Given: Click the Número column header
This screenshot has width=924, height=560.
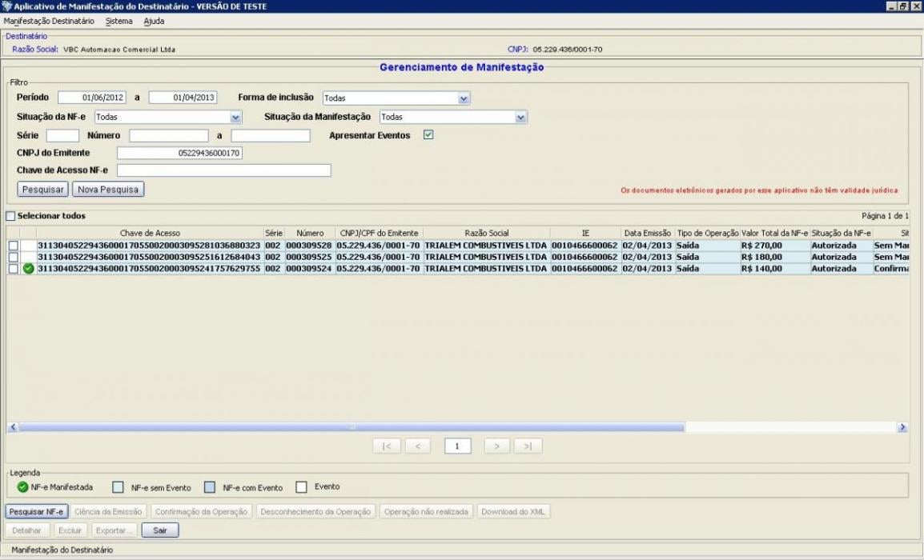Looking at the screenshot, I should (310, 233).
